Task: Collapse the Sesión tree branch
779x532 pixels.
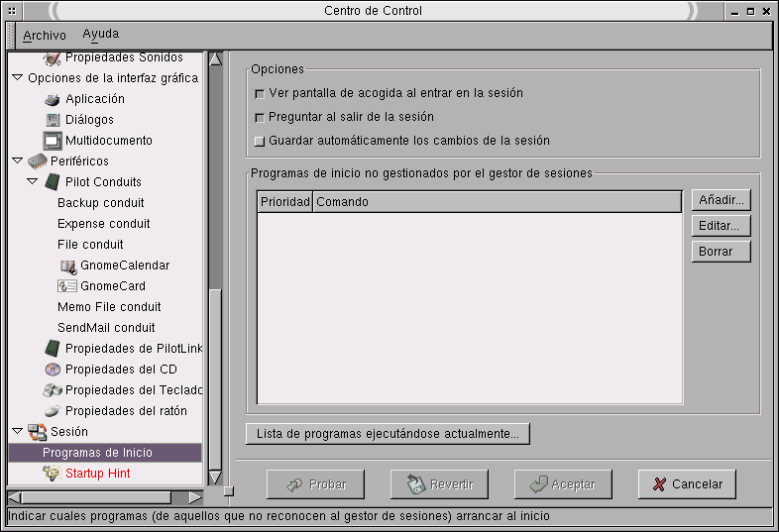Action: click(x=18, y=431)
